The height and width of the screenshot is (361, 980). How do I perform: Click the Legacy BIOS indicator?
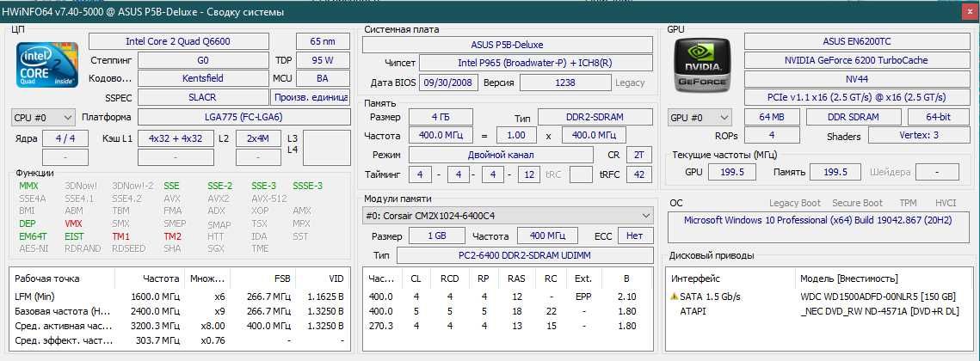[x=629, y=83]
